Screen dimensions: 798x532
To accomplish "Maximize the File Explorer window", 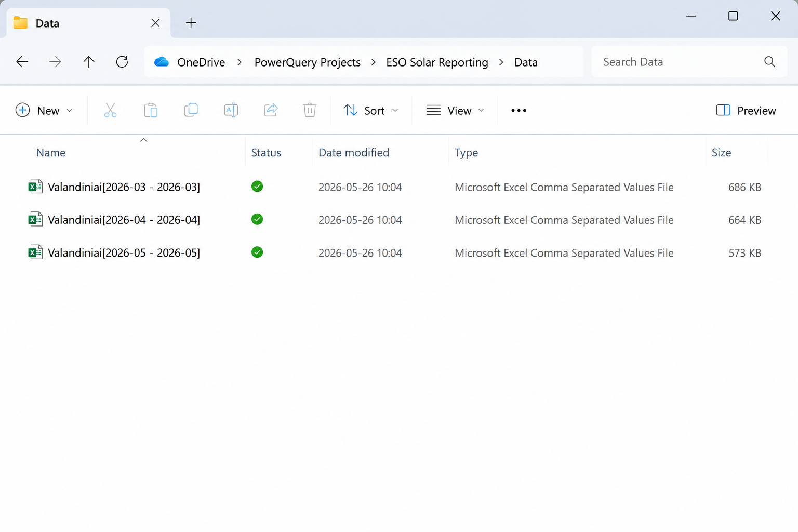I will coord(733,16).
